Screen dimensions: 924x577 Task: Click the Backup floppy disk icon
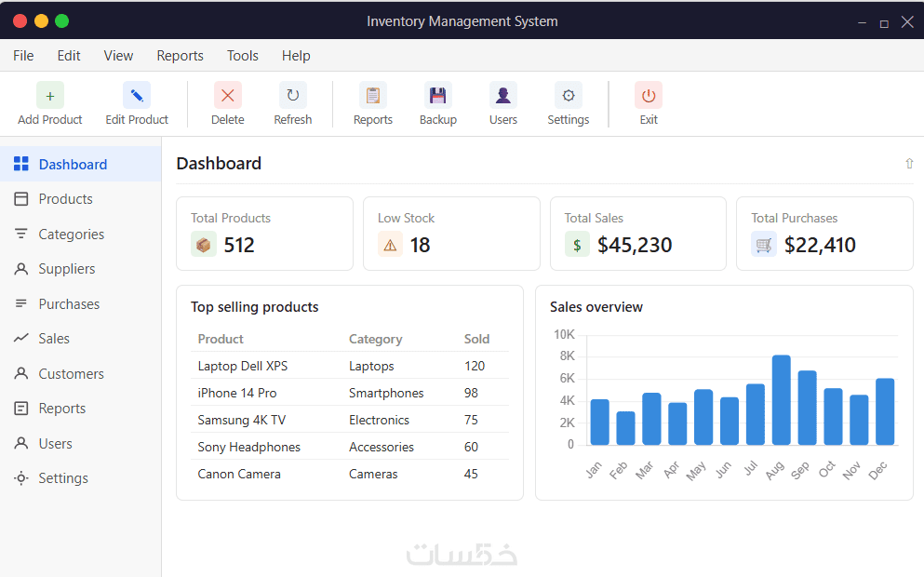(438, 96)
